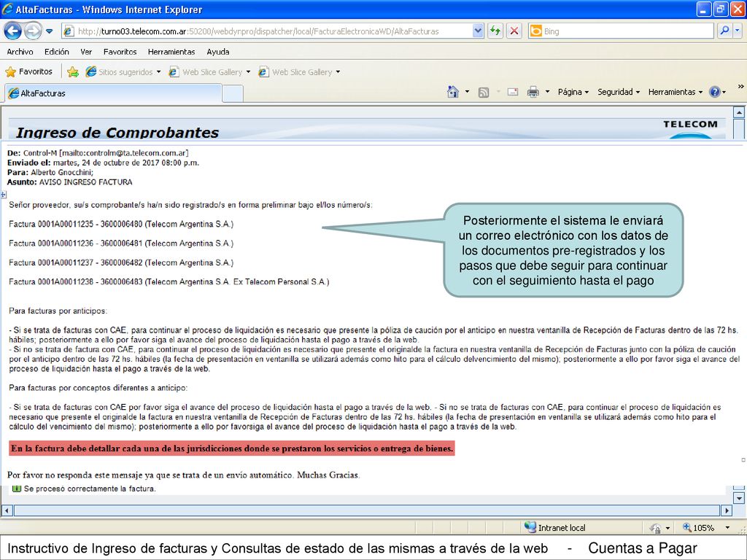The width and height of the screenshot is (747, 560).
Task: Open the Herramientas menu in menu bar
Action: click(x=171, y=52)
